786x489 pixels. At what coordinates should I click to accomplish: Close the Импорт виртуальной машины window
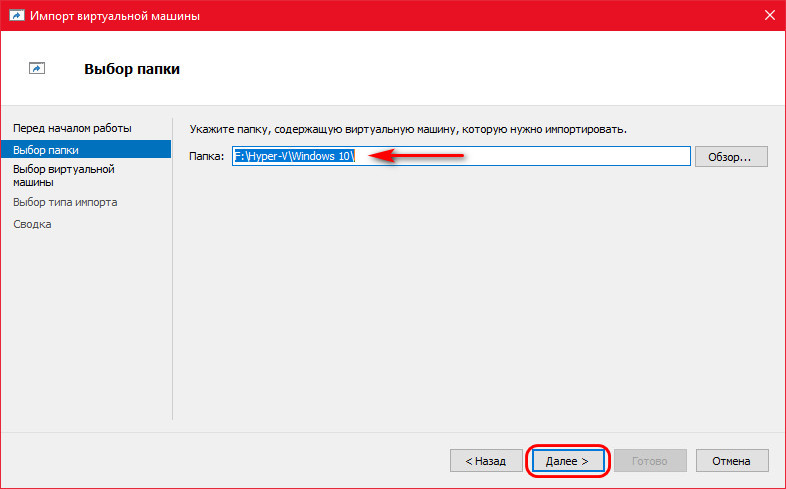[x=770, y=16]
